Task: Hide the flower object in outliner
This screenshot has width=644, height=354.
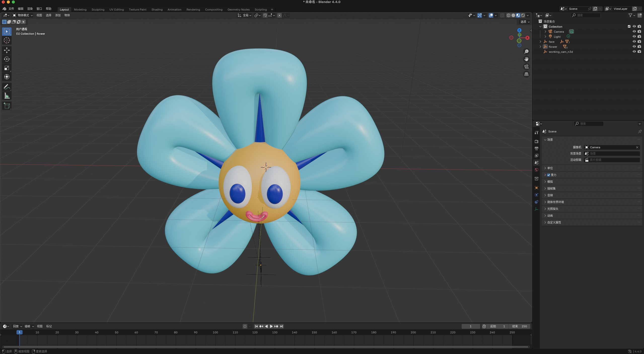Action: pos(634,47)
